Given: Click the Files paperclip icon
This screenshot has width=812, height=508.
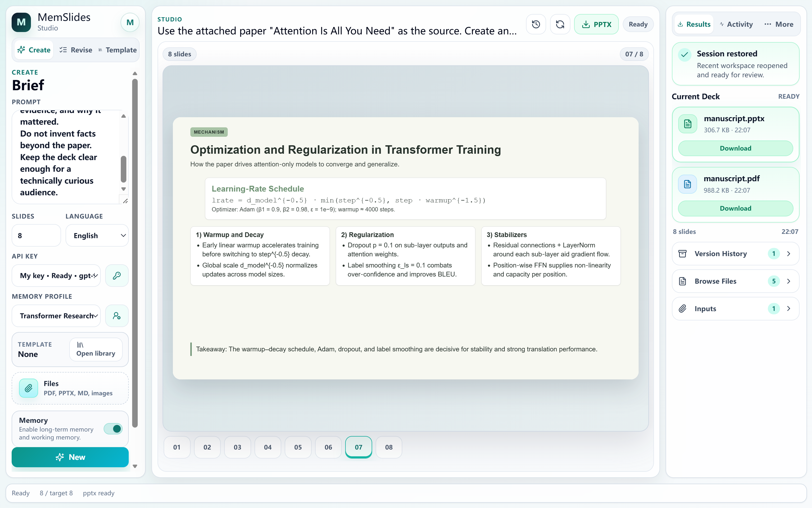Looking at the screenshot, I should pyautogui.click(x=29, y=388).
